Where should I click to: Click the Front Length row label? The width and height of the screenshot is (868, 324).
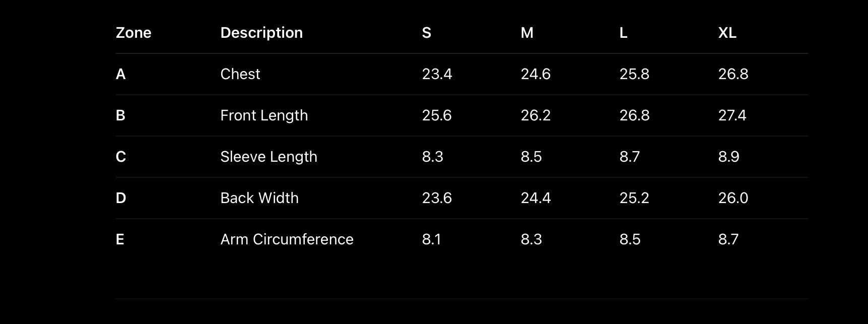pyautogui.click(x=264, y=115)
